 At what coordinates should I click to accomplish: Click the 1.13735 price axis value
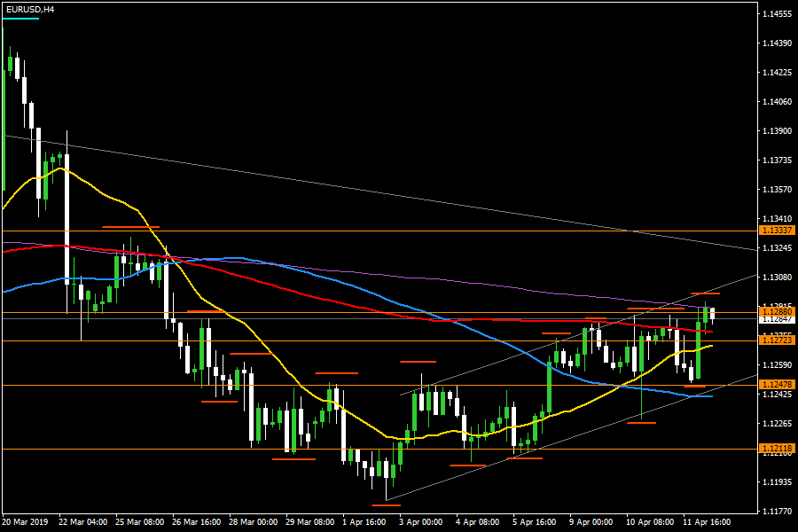tap(778, 160)
